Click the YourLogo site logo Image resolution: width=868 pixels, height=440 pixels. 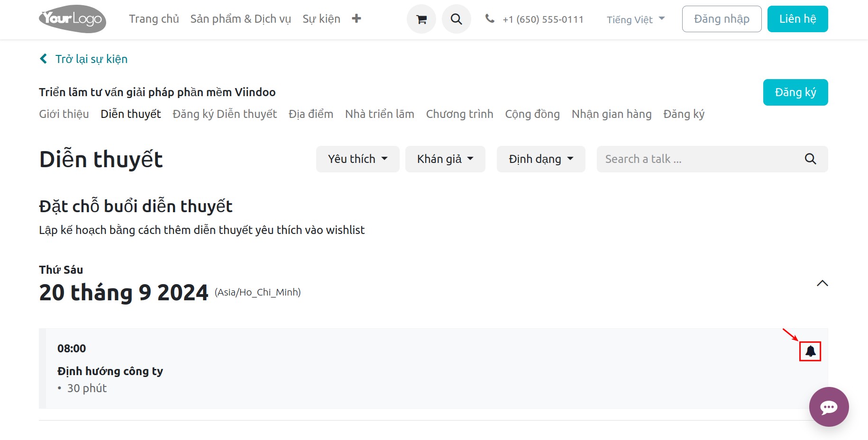(x=73, y=19)
